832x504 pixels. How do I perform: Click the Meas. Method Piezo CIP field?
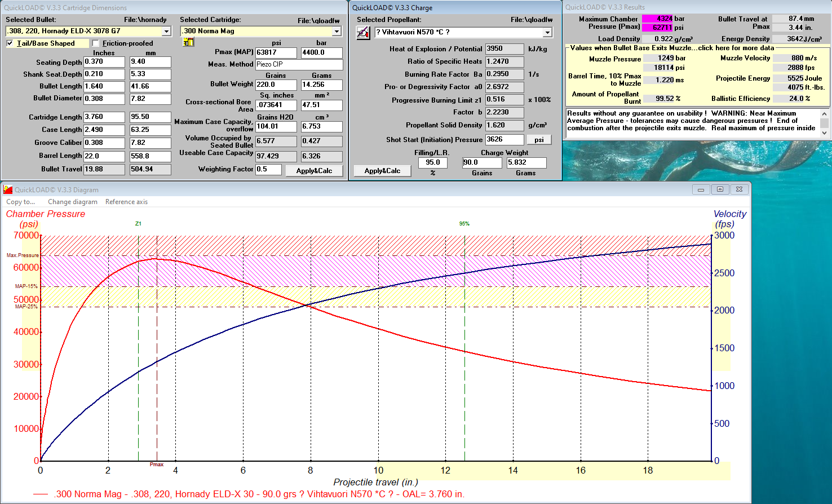pos(299,65)
